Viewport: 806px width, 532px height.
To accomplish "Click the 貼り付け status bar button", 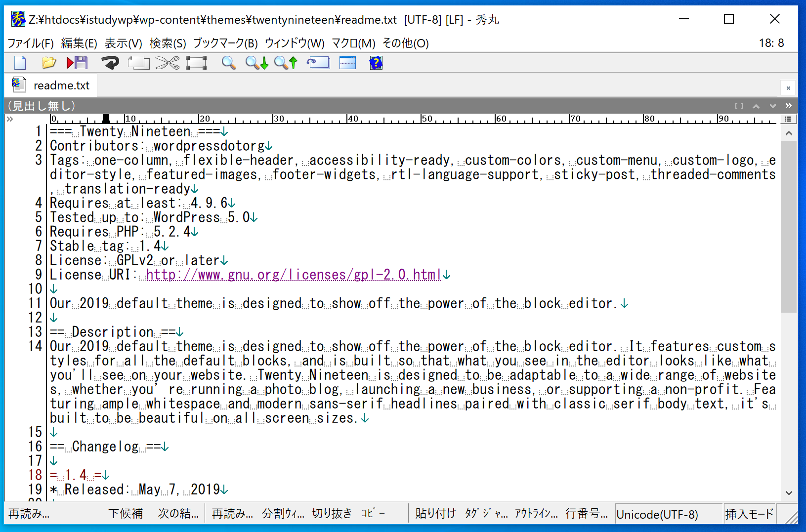I will pos(435,514).
